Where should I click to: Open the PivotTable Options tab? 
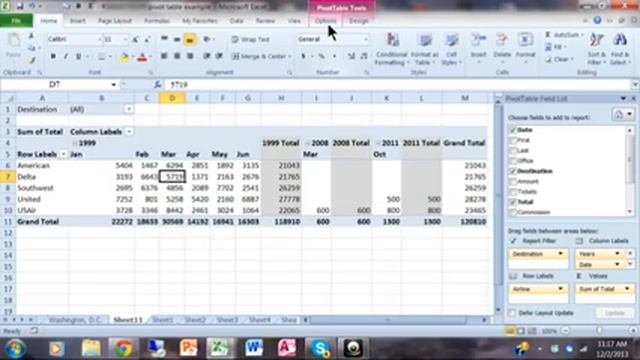coord(326,20)
